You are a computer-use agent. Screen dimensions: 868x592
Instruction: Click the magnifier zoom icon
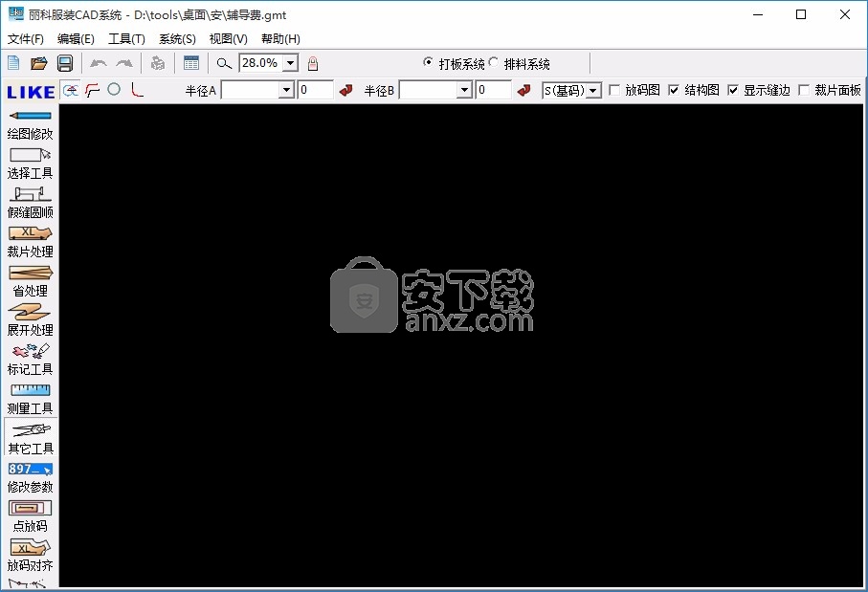pyautogui.click(x=224, y=63)
